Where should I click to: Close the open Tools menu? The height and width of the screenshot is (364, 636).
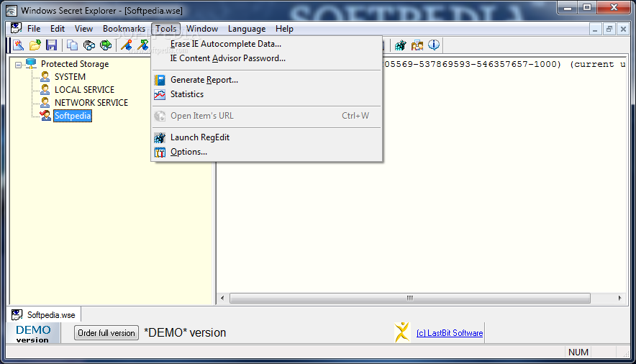(166, 29)
